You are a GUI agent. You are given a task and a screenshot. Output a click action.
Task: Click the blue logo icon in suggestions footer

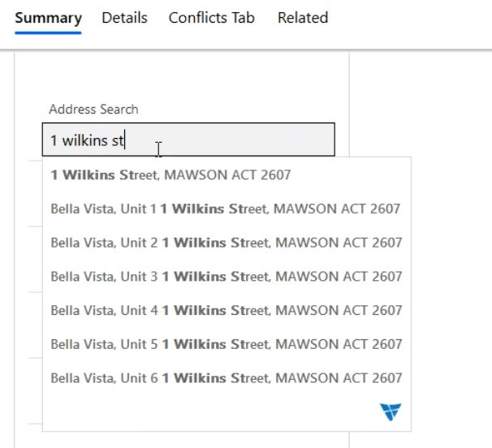coord(391,411)
